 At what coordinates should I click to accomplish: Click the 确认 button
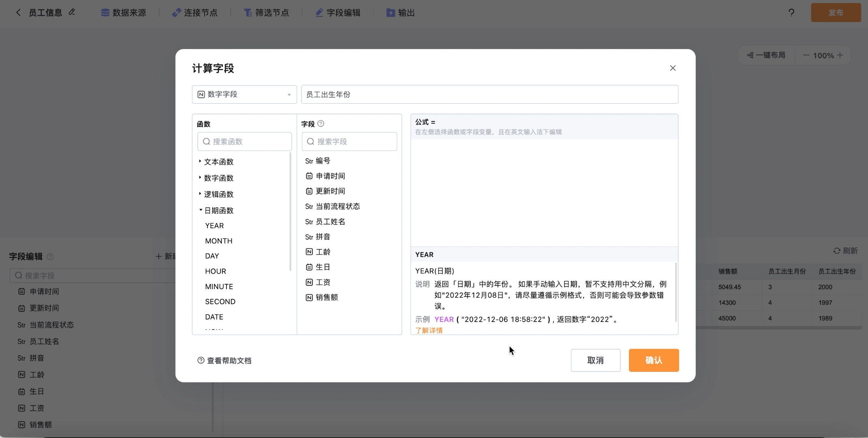[x=654, y=360]
